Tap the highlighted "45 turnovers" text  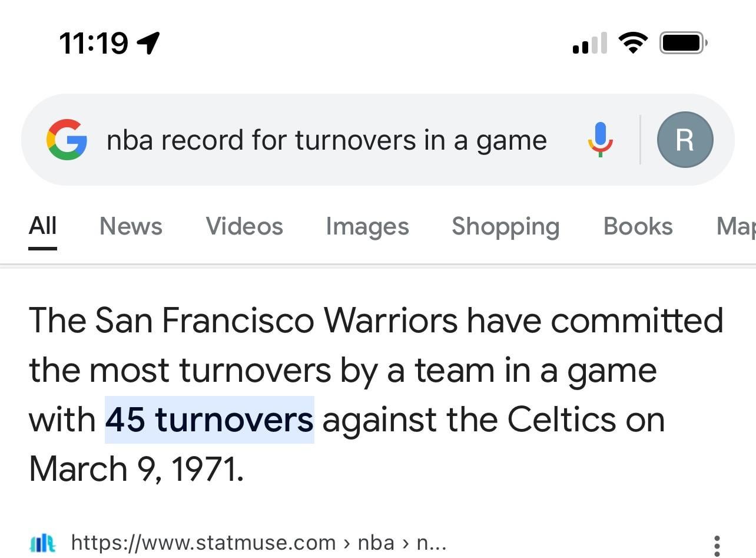(x=209, y=420)
